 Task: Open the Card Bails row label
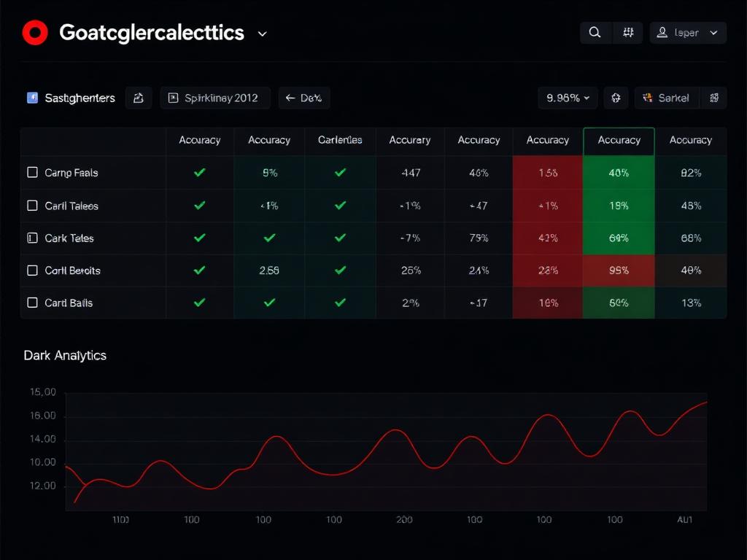point(69,303)
